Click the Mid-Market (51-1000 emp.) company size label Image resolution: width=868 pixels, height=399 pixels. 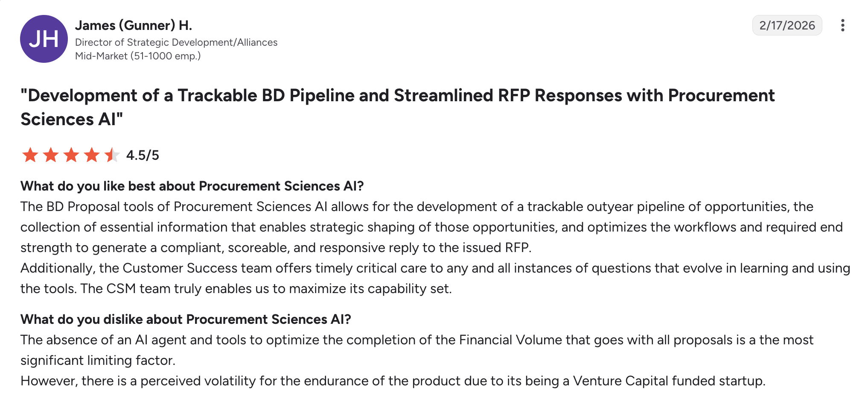point(138,56)
